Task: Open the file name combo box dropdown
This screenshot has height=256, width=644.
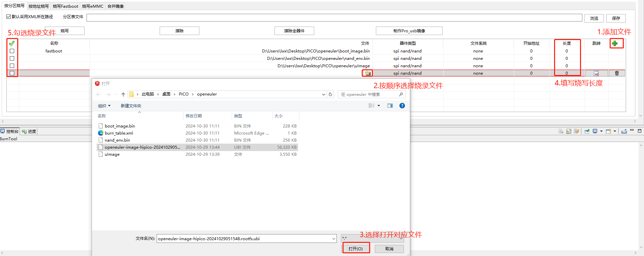Action: (333, 239)
